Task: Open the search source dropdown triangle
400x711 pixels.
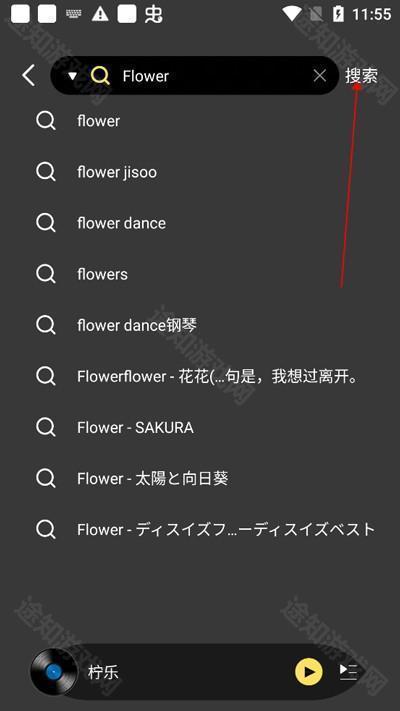Action: 73,76
